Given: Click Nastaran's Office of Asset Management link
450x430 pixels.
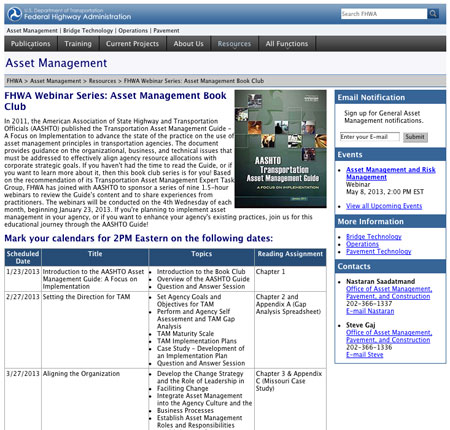Looking at the screenshot, I should (389, 293).
